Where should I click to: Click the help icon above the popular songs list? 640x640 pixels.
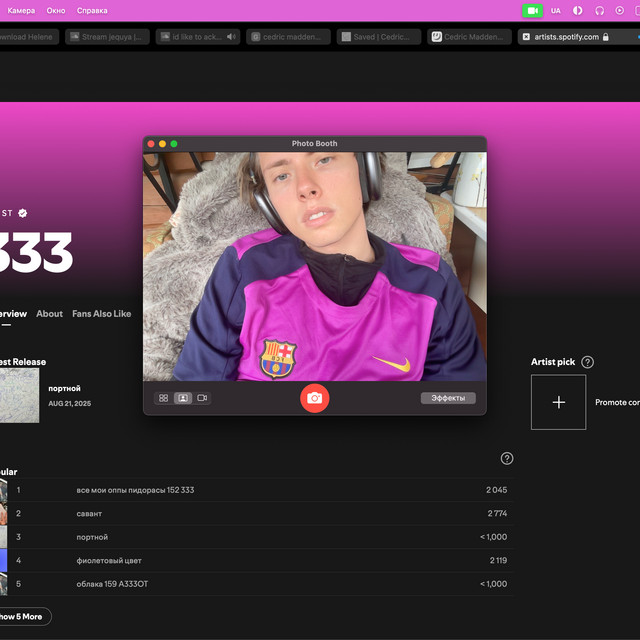pos(507,458)
